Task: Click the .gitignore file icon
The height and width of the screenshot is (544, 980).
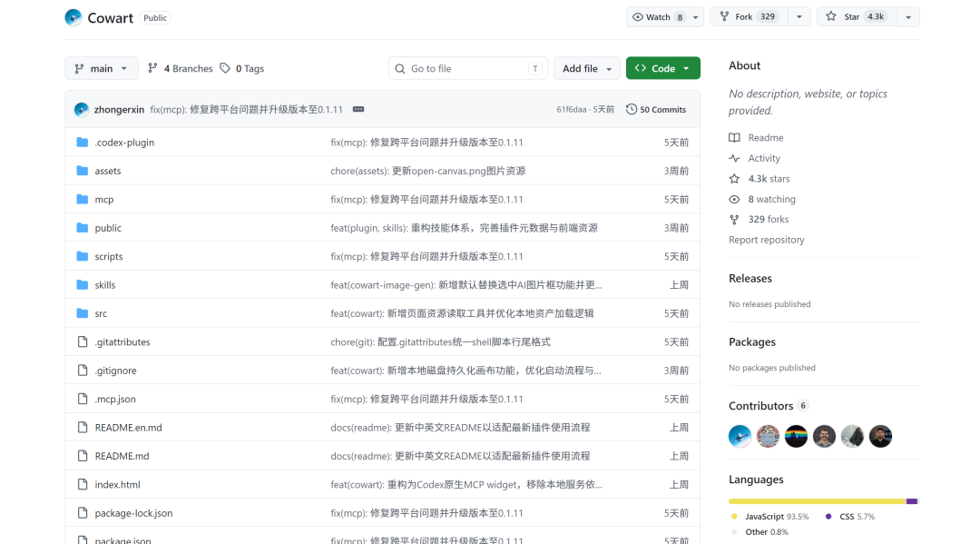Action: click(83, 371)
